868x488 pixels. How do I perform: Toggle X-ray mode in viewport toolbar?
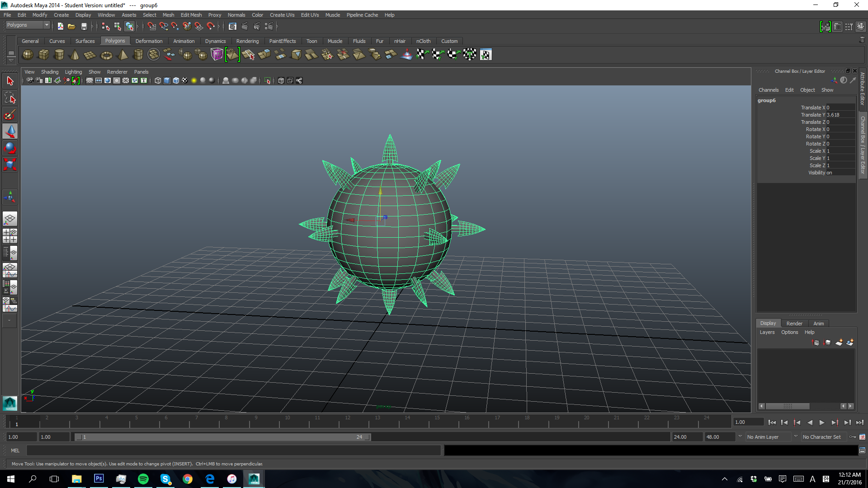click(281, 80)
